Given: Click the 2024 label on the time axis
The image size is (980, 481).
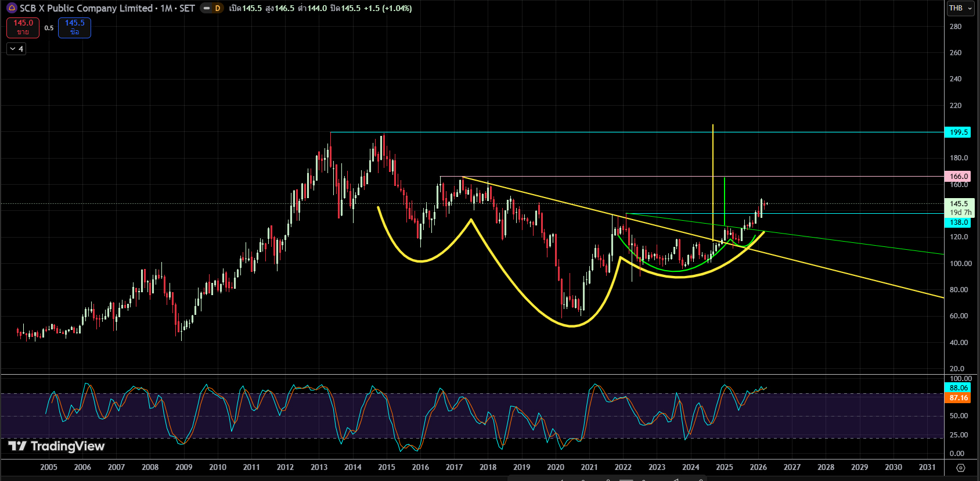Looking at the screenshot, I should pos(691,467).
